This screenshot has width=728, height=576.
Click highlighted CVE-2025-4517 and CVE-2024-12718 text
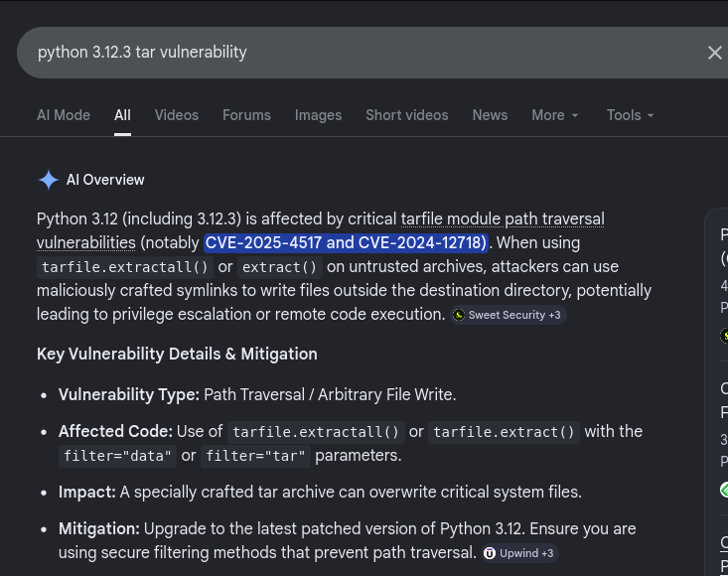(x=346, y=242)
